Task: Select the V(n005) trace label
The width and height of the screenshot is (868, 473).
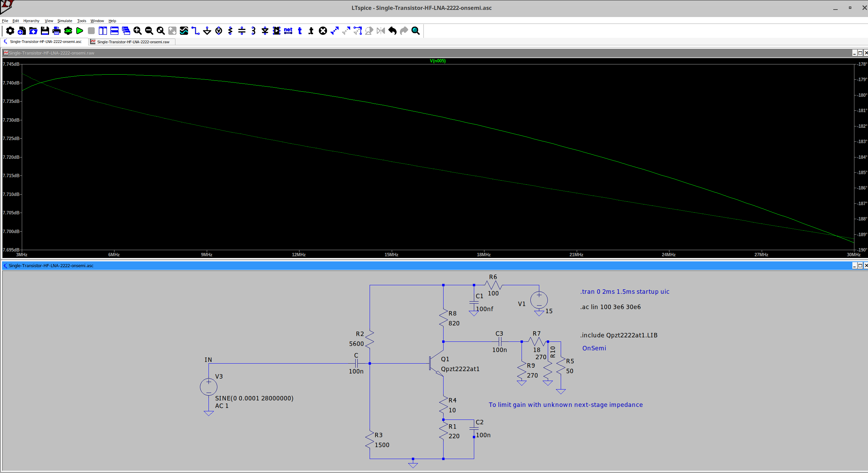Action: 437,61
